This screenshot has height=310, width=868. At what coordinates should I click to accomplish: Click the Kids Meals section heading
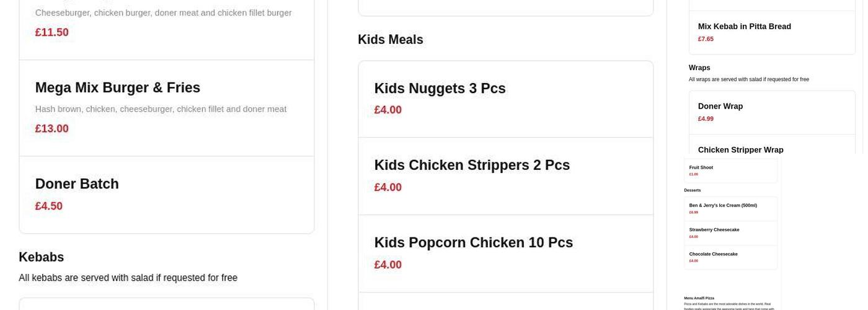(x=390, y=40)
